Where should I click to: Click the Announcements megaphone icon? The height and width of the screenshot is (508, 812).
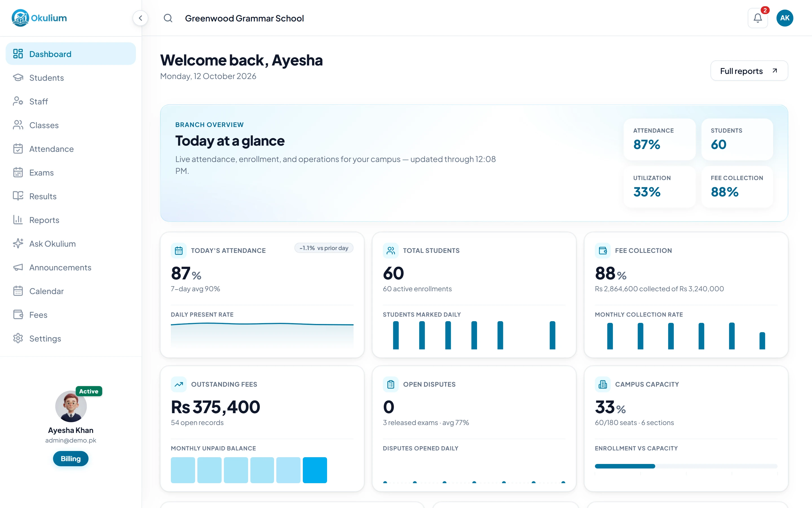(x=18, y=268)
